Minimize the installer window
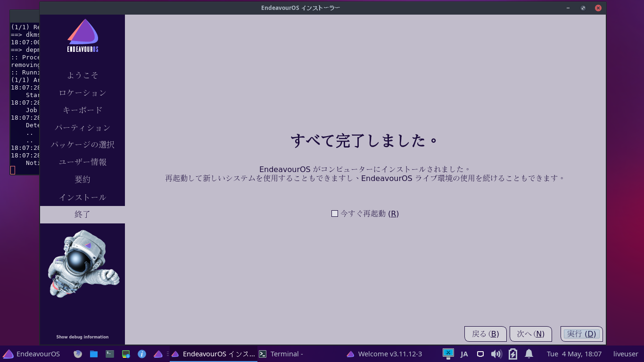Viewport: 644px width, 362px height. [x=569, y=8]
